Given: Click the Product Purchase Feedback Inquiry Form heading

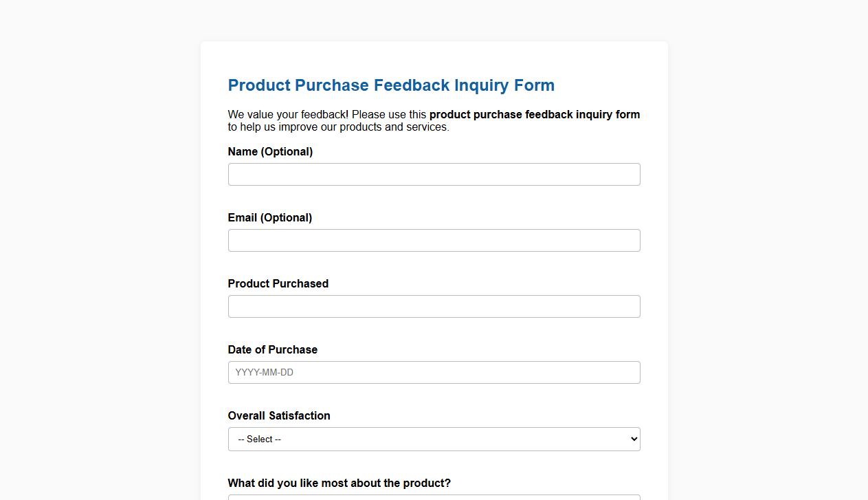Looking at the screenshot, I should click(390, 85).
